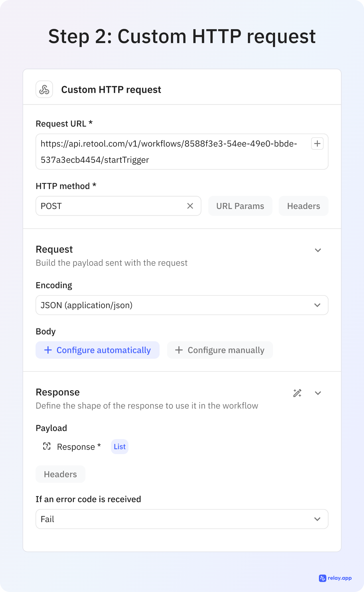
Task: Click the List type badge
Action: (x=120, y=447)
